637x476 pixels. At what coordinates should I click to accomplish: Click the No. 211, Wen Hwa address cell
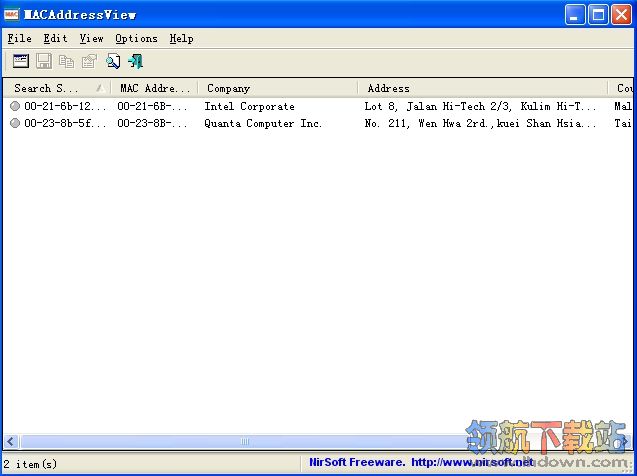click(x=480, y=123)
